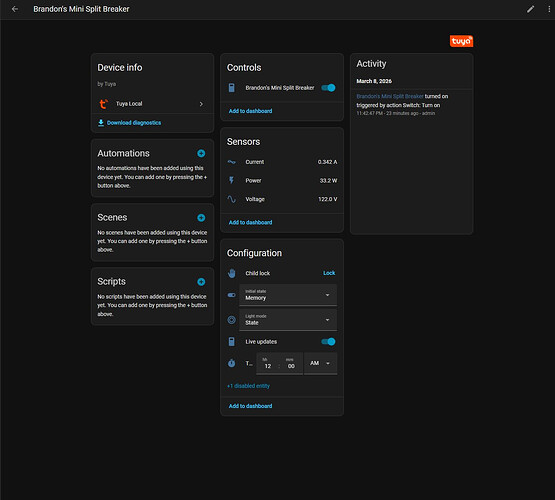Click the Child lock hand icon
555x500 pixels.
pos(231,273)
